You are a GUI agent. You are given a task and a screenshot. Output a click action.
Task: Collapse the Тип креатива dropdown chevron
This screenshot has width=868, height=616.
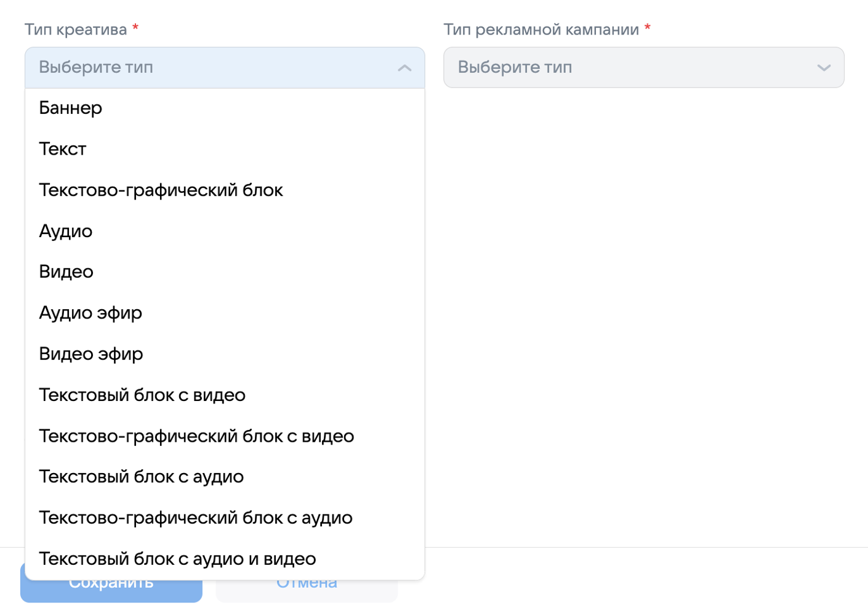[404, 68]
